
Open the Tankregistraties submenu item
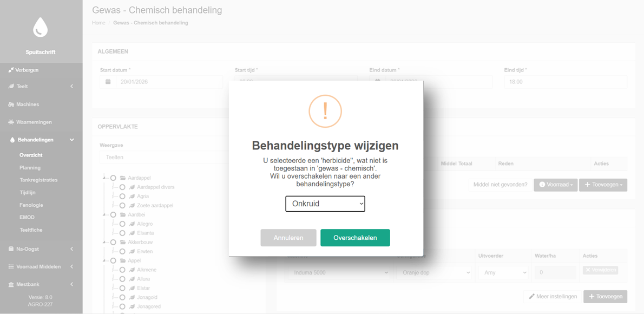click(38, 180)
